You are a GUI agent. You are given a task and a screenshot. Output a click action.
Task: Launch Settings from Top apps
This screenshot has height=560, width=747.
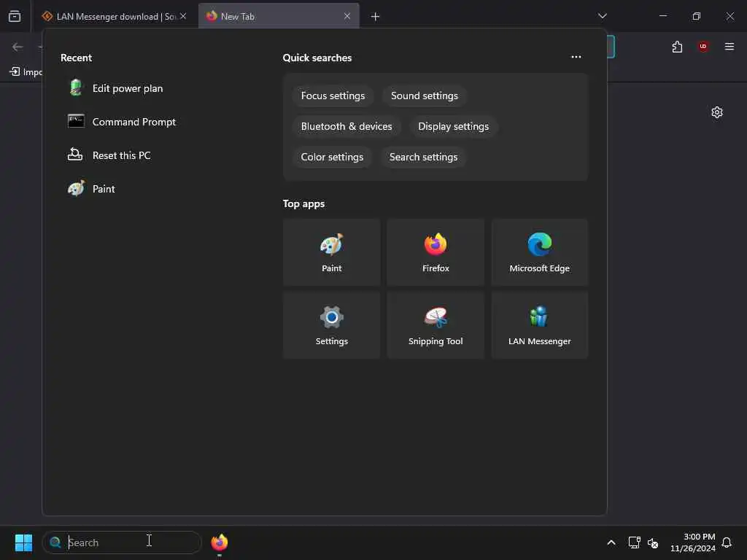point(332,325)
